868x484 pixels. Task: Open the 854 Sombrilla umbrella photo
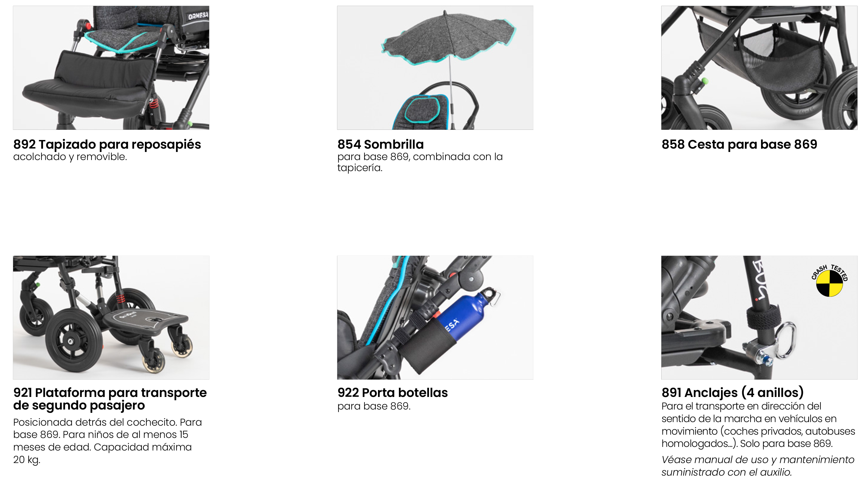pyautogui.click(x=435, y=68)
